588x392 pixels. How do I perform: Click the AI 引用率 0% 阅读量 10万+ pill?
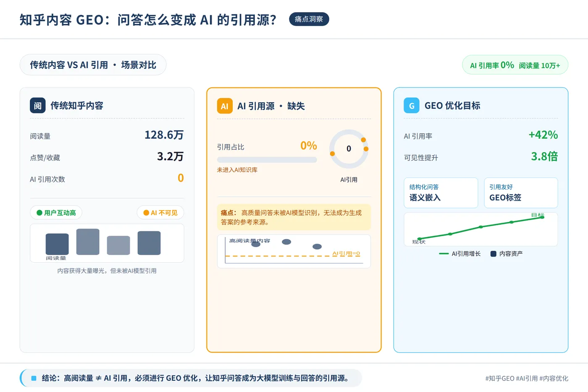click(x=515, y=65)
